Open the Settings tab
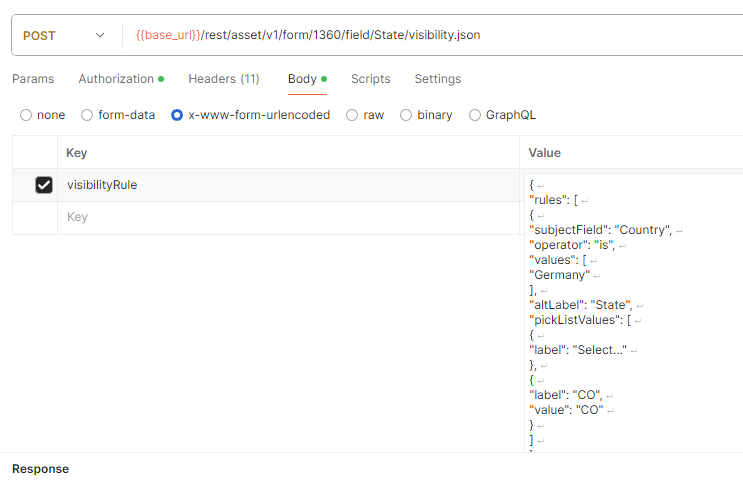 click(438, 79)
